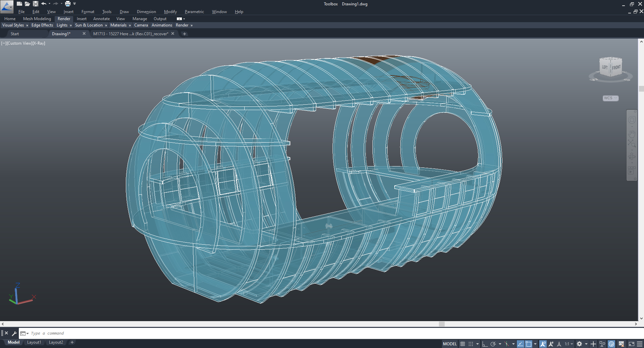Click the Save icon in Quick Access toolbar
Image resolution: width=644 pixels, height=348 pixels.
tap(35, 4)
